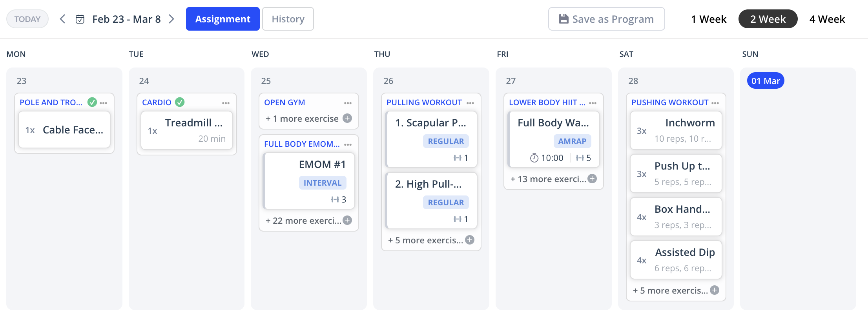
Task: Open the Open Gym workout options menu
Action: (348, 103)
